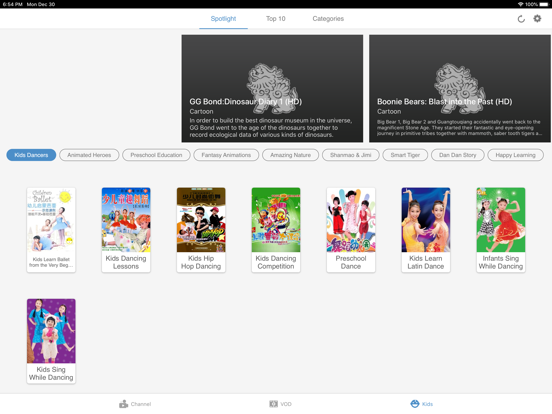This screenshot has width=552, height=414.
Task: Select the Dan Dan Story chip
Action: click(458, 155)
